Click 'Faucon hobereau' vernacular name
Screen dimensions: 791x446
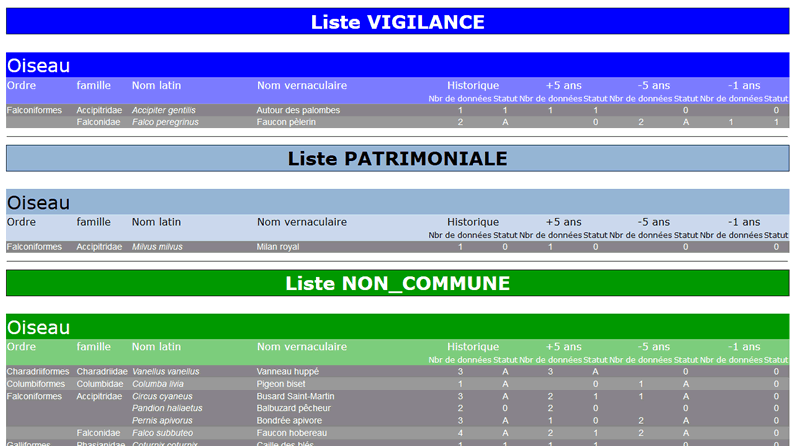(292, 433)
